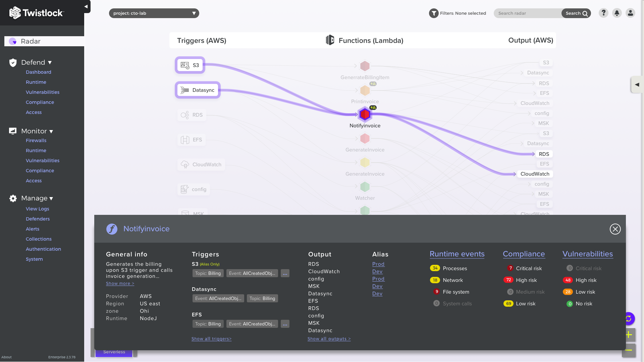Expand the right side panel arrow
This screenshot has height=362, width=644.
[637, 84]
